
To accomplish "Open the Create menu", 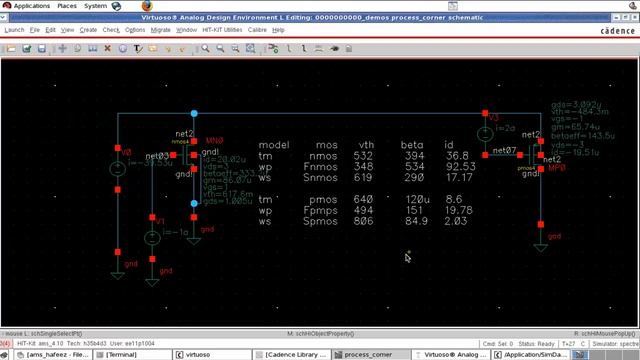I will (x=88, y=30).
